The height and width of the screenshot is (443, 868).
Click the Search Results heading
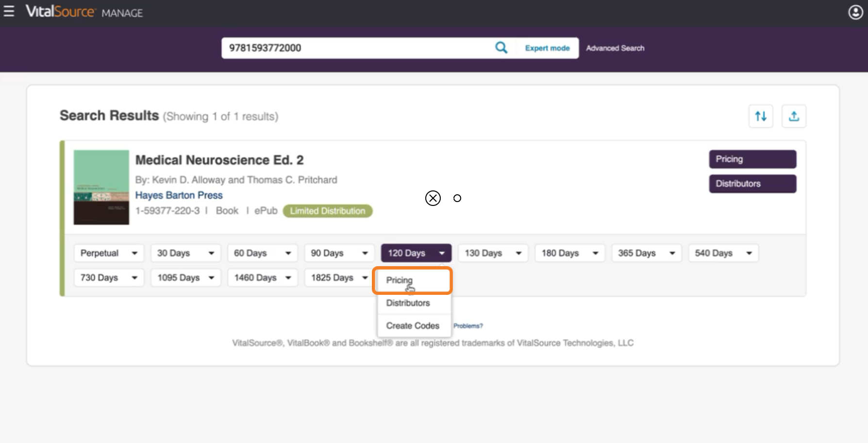tap(109, 116)
